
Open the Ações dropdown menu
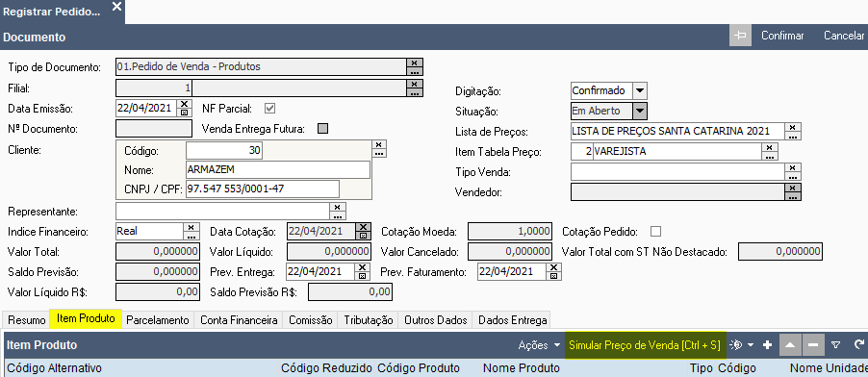[x=539, y=345]
